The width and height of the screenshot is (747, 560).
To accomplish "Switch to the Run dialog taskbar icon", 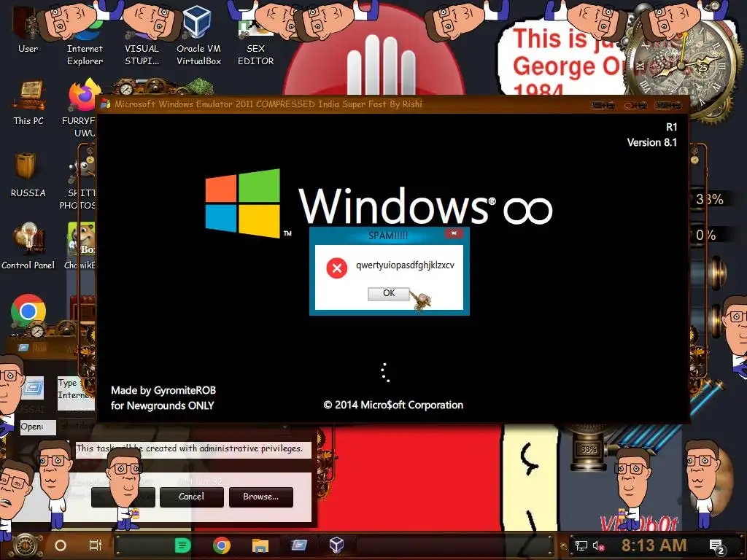I will point(298,545).
